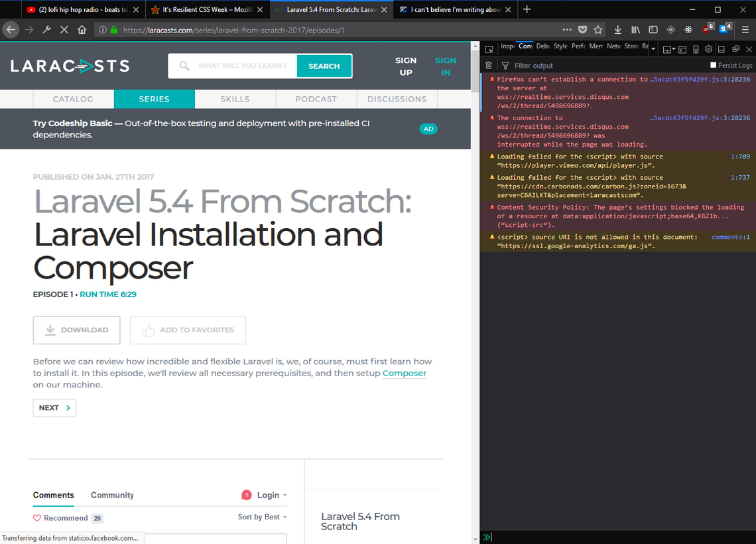Open Sort by Best dropdown

point(263,517)
